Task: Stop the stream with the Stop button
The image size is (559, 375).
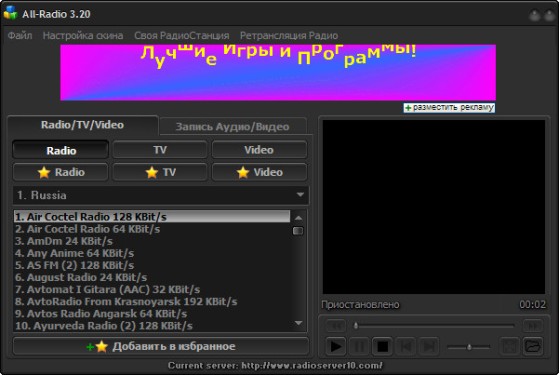Action: click(x=383, y=346)
